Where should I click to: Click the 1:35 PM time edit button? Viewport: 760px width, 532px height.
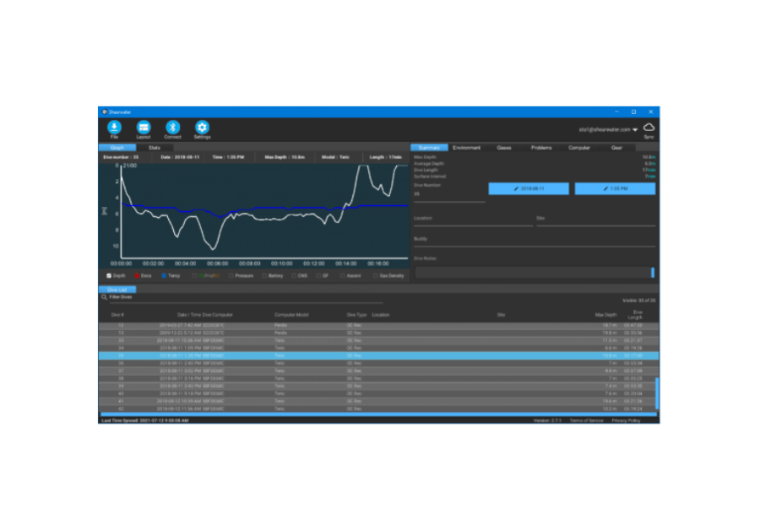point(615,189)
